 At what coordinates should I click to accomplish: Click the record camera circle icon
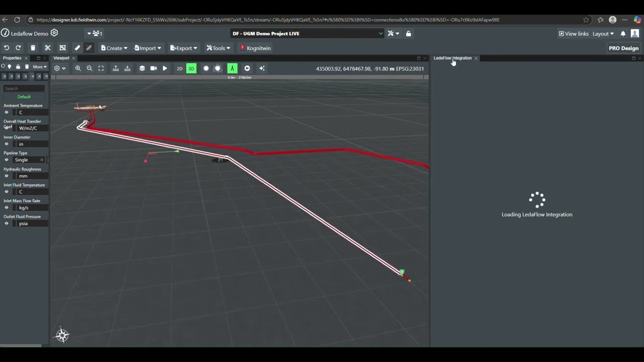(247, 68)
